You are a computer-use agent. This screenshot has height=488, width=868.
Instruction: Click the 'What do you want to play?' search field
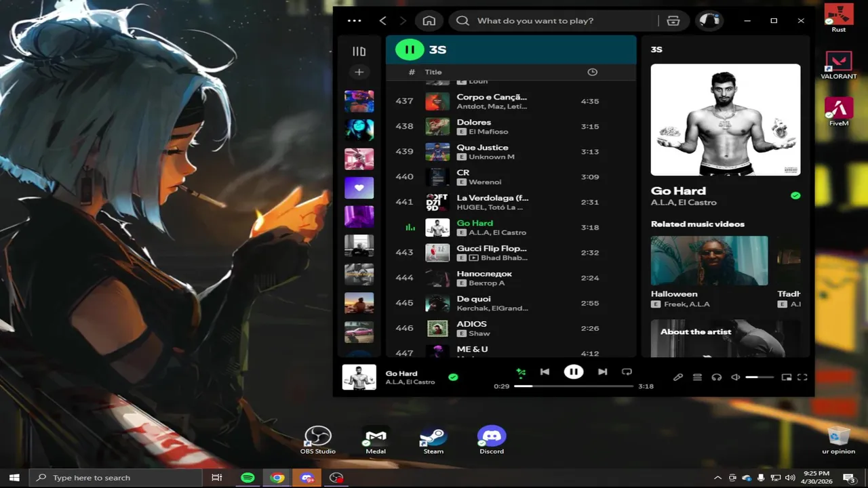click(553, 21)
